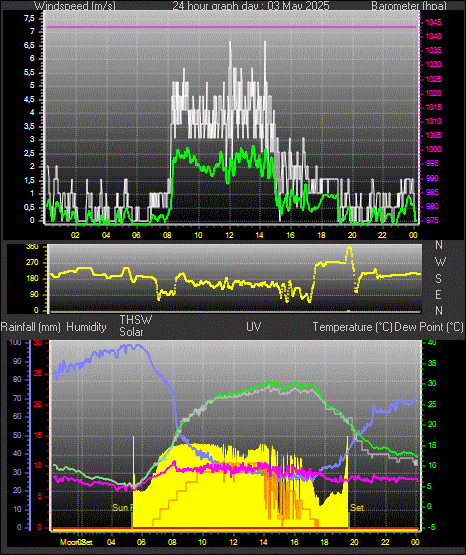Click the '24 hour graph day : 03 May 2025' heading
Screen dimensions: 466x555
point(251,5)
